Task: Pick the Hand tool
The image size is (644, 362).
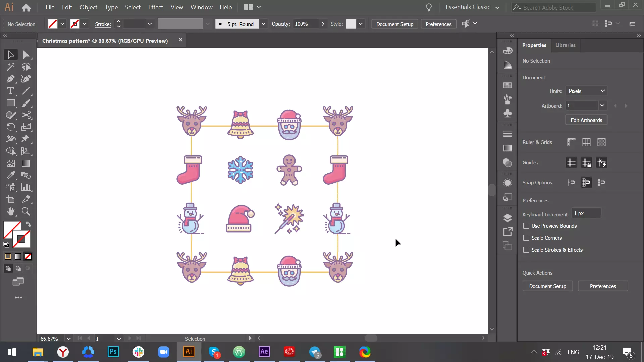Action: pos(10,212)
